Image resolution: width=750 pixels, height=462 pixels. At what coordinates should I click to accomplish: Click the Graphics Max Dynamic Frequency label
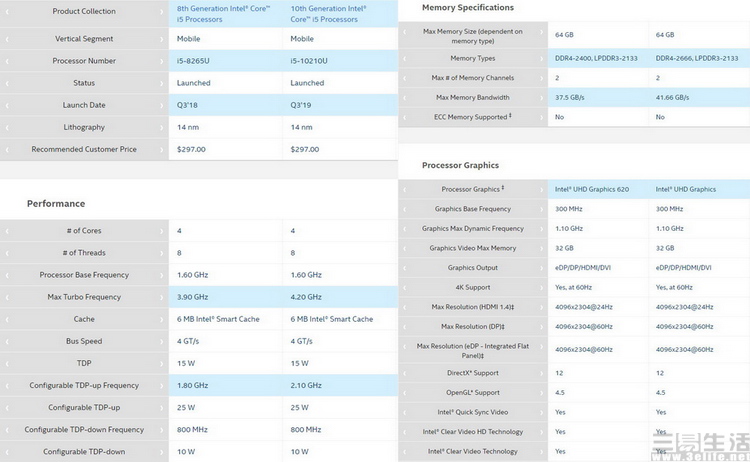click(473, 229)
